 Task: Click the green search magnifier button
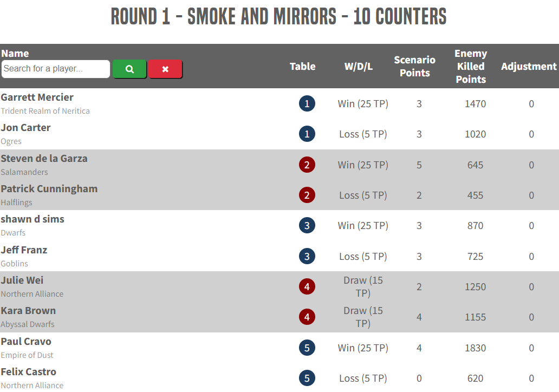pos(129,69)
